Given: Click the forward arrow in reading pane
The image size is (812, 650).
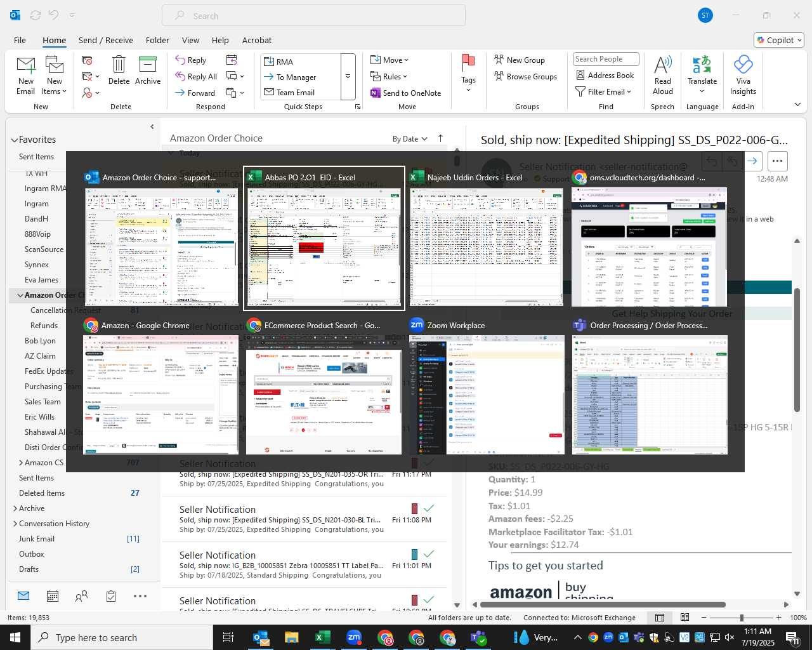Looking at the screenshot, I should click(x=752, y=161).
